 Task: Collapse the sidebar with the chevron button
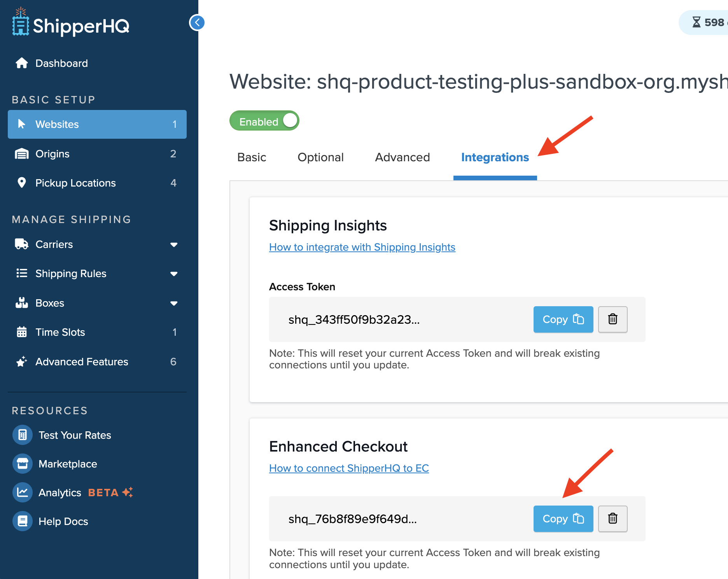(197, 23)
